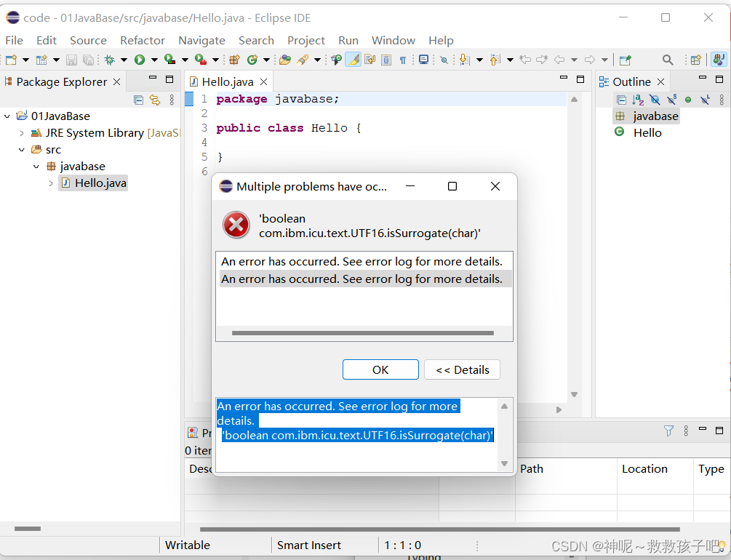Open the Outline view menu (three dots)
The height and width of the screenshot is (560, 731).
click(722, 99)
